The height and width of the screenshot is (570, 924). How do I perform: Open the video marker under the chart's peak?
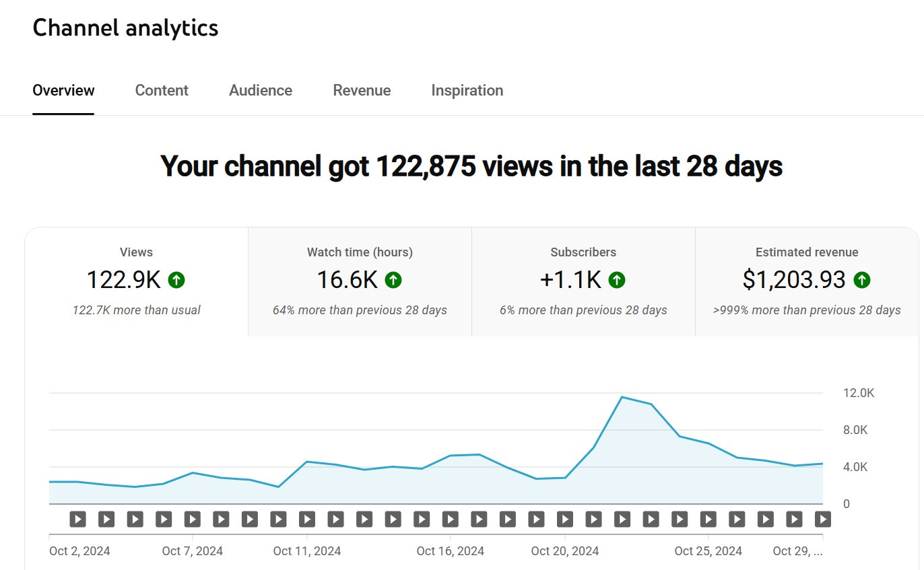(x=622, y=519)
